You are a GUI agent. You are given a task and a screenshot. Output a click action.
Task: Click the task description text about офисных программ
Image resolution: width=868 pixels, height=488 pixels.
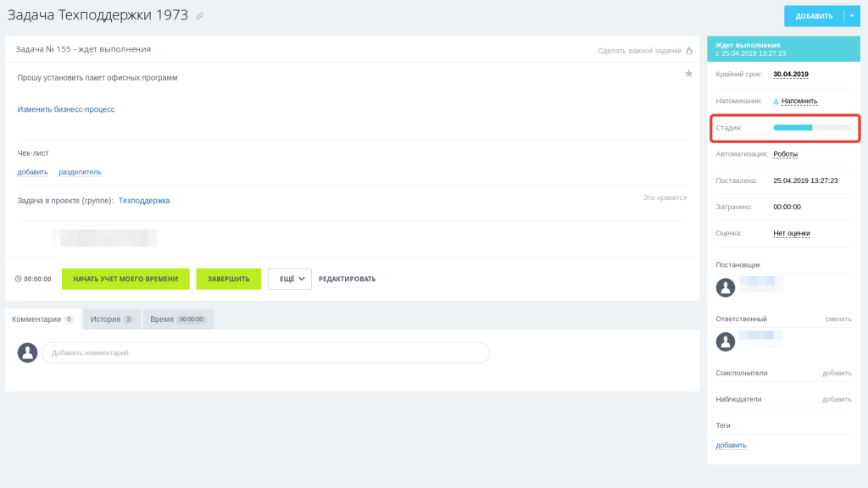[97, 77]
